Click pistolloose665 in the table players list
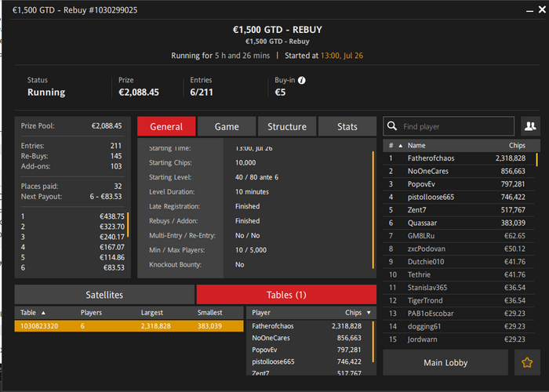 [x=308, y=361]
